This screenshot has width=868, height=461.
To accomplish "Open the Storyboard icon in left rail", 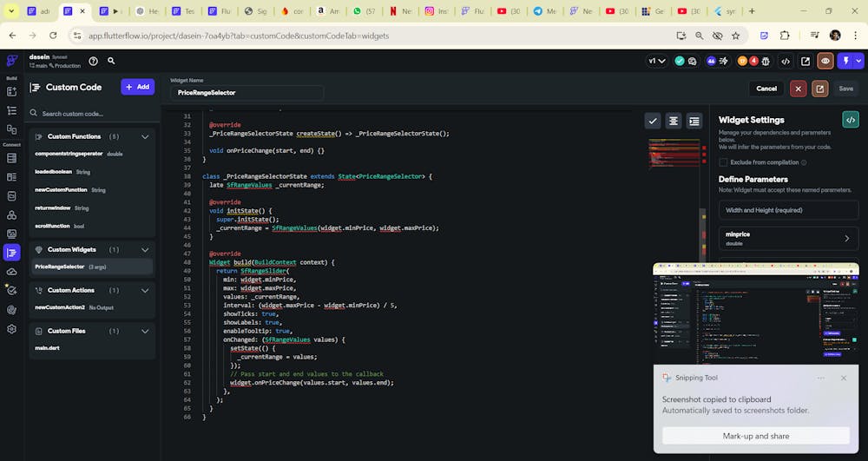I will click(x=11, y=129).
